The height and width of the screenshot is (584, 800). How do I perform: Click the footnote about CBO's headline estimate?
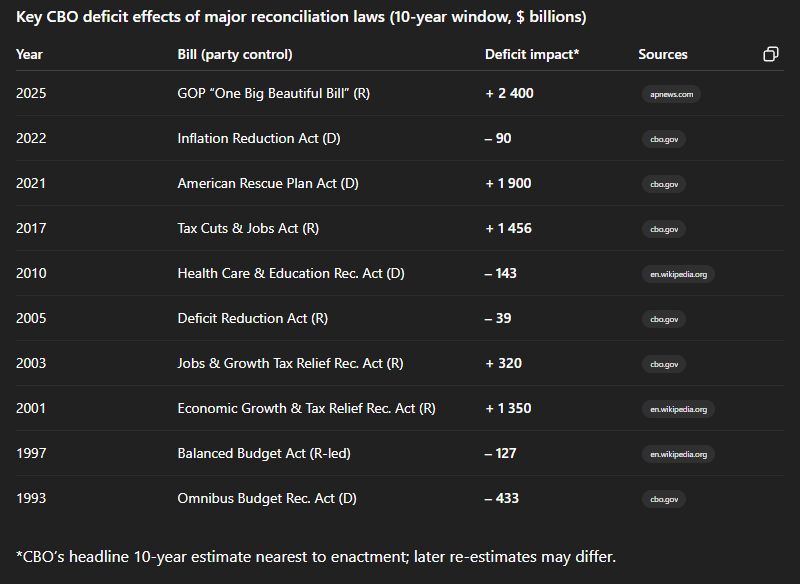click(x=316, y=556)
